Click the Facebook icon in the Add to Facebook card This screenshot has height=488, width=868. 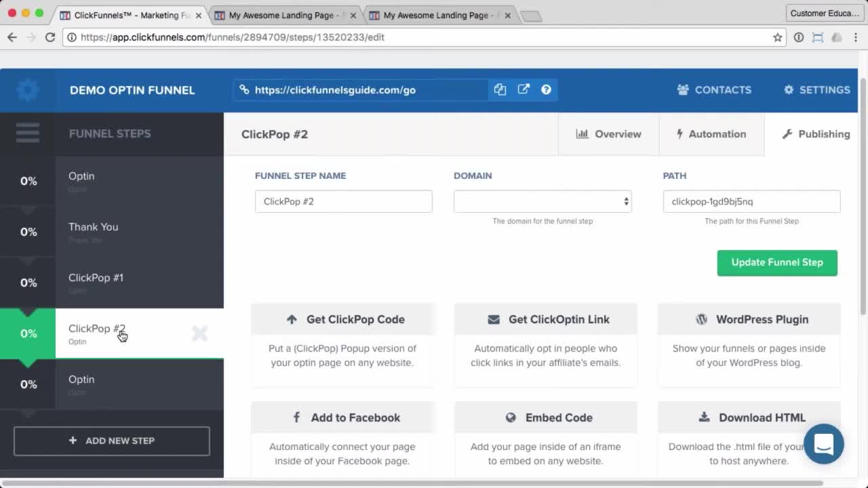[x=296, y=418]
